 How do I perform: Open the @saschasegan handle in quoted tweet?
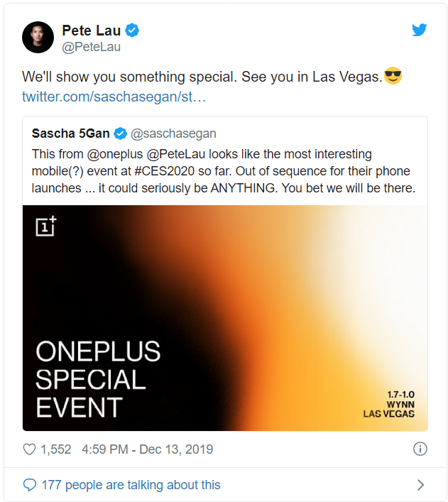pyautogui.click(x=173, y=133)
